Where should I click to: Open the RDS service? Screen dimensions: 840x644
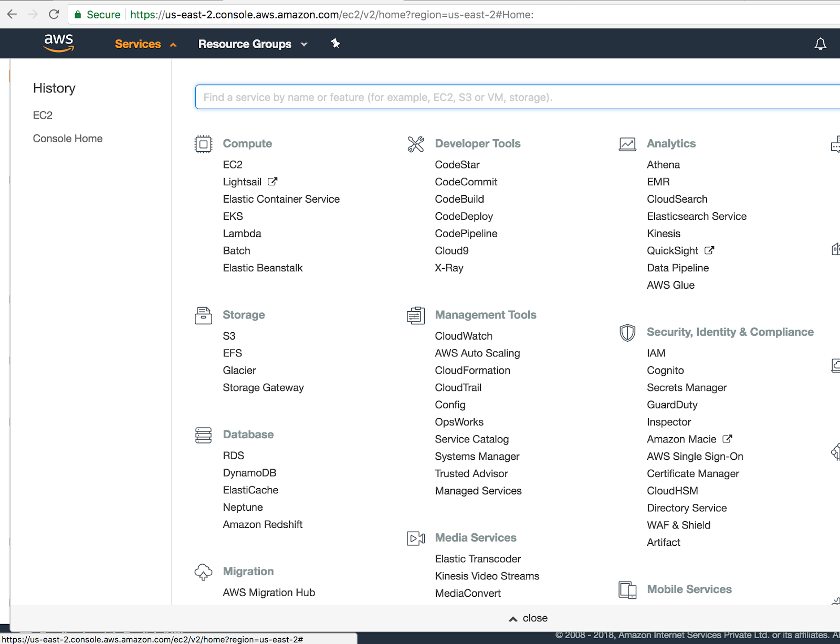coord(234,456)
